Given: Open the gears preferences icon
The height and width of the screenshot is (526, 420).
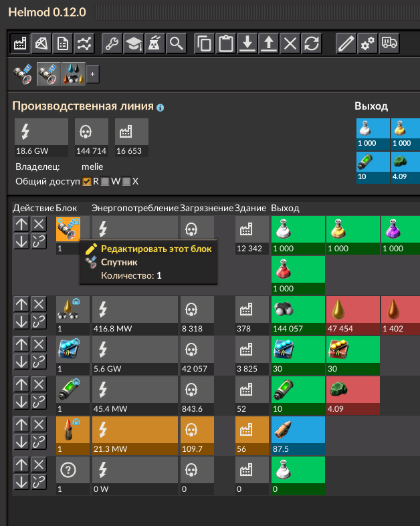Looking at the screenshot, I should [368, 43].
